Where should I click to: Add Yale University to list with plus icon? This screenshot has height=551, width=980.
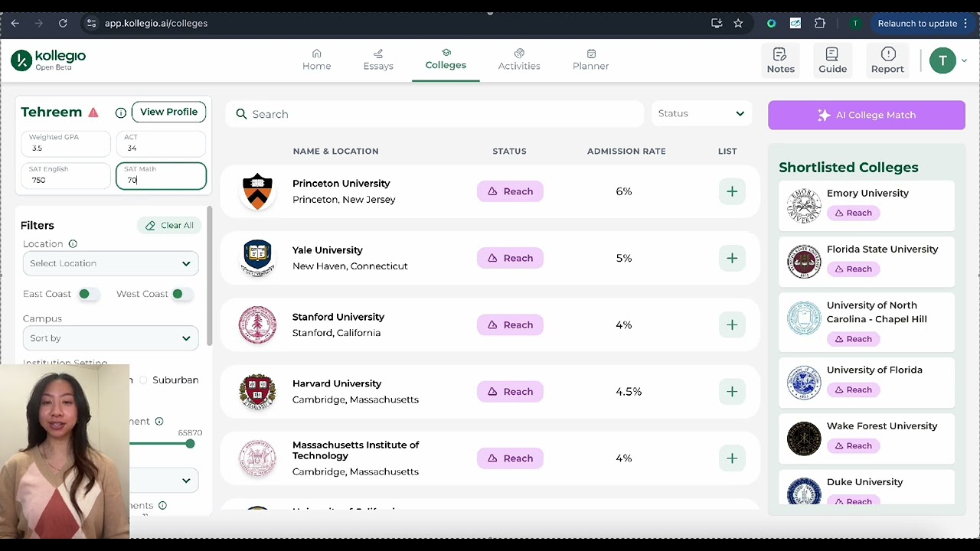click(732, 258)
